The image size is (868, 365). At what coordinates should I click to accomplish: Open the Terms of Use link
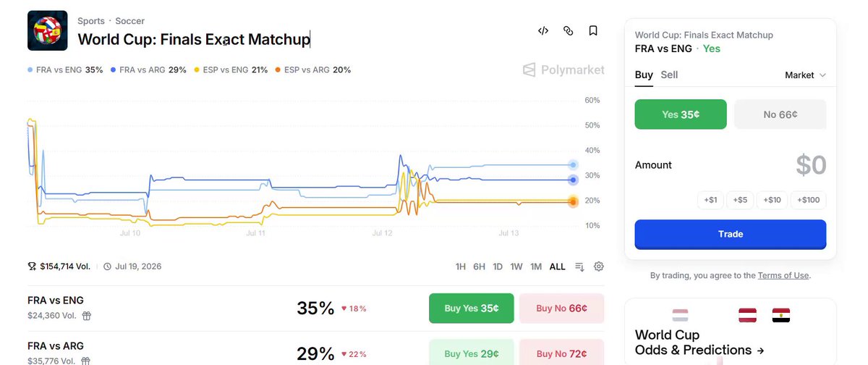(783, 275)
